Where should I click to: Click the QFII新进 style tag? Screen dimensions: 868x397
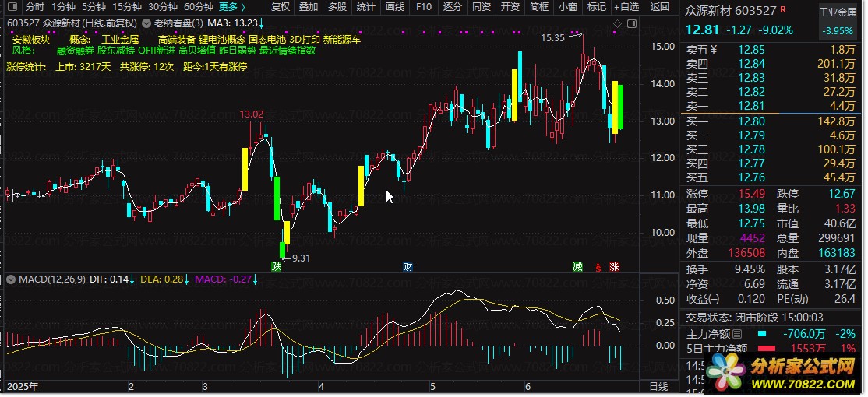pos(157,51)
